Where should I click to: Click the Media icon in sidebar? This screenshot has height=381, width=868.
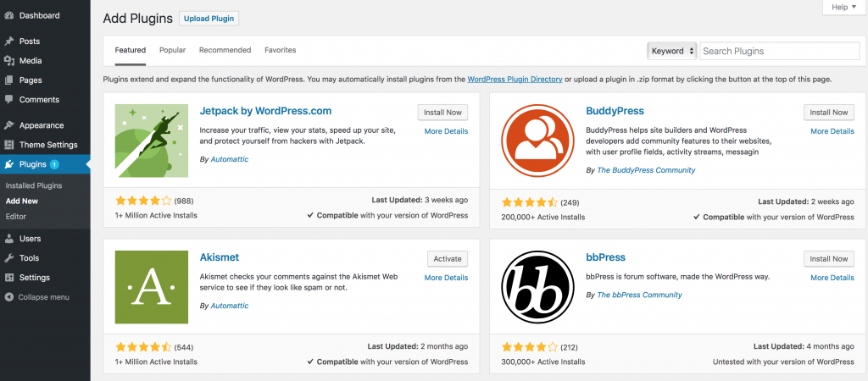[8, 61]
